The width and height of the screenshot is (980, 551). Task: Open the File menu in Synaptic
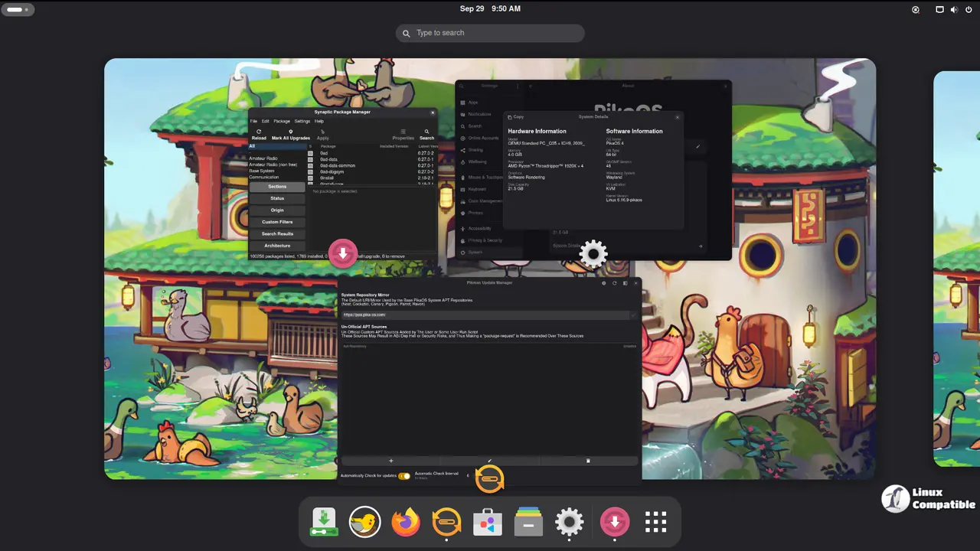253,121
